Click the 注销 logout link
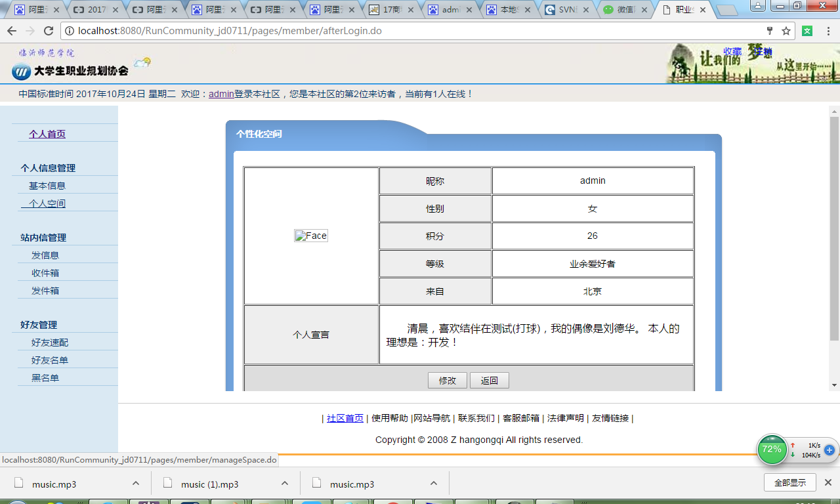The width and height of the screenshot is (840, 504). point(763,52)
